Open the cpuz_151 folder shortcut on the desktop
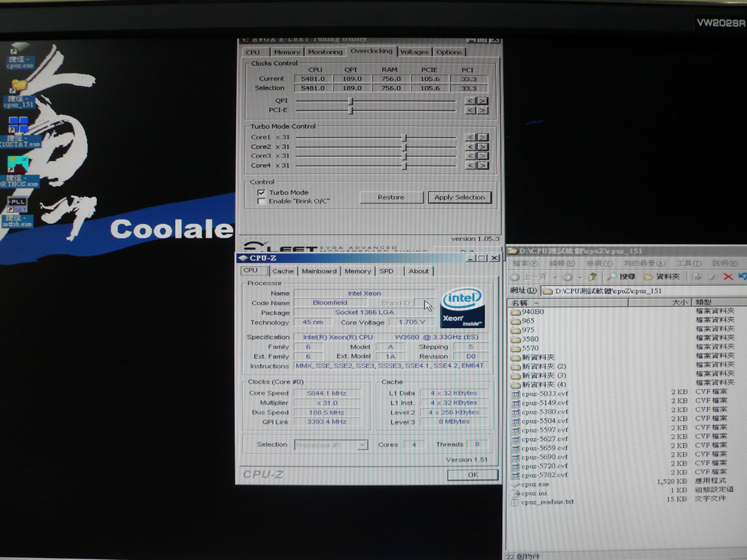This screenshot has height=560, width=747. click(19, 96)
